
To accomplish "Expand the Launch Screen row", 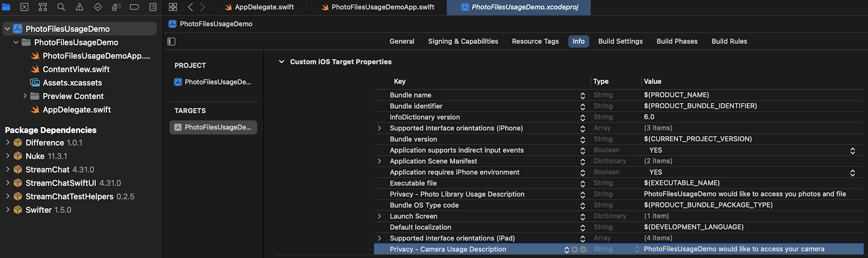I will pyautogui.click(x=379, y=216).
